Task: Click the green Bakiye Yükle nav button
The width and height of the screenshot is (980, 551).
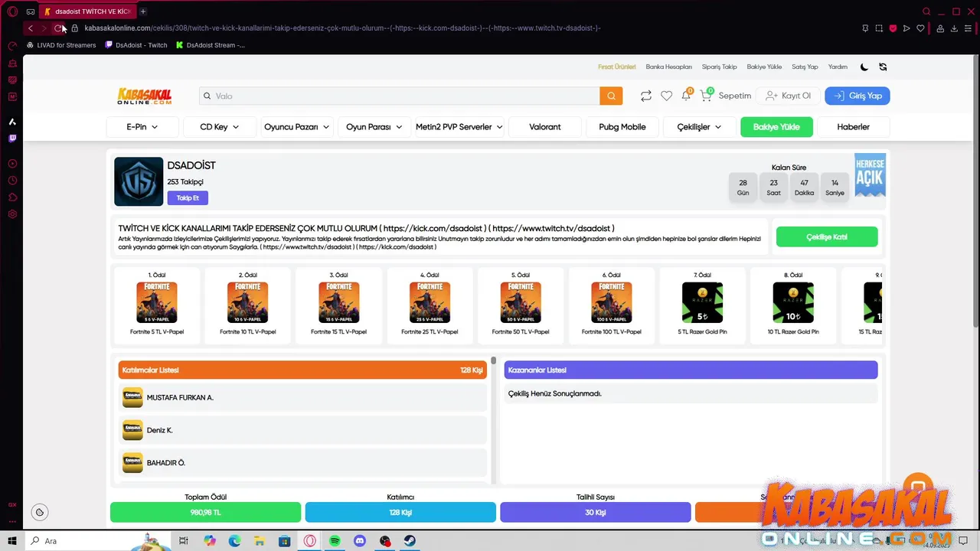Action: (x=776, y=127)
